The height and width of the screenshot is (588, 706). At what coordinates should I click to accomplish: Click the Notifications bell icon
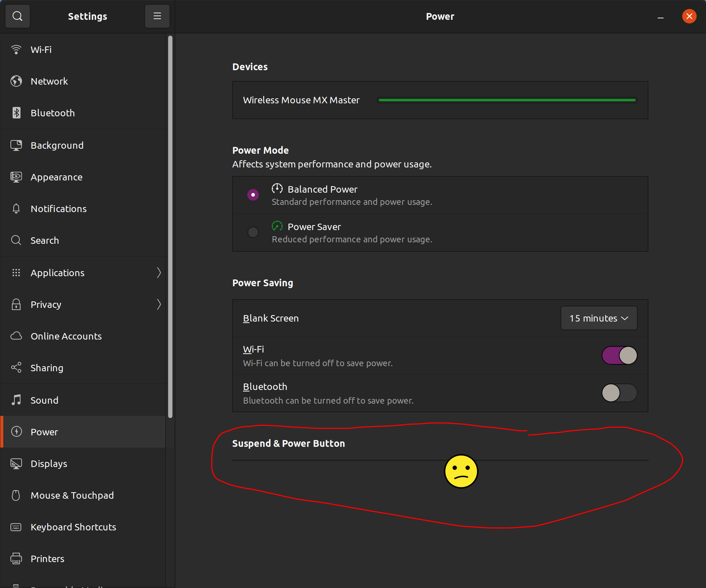[x=16, y=209]
